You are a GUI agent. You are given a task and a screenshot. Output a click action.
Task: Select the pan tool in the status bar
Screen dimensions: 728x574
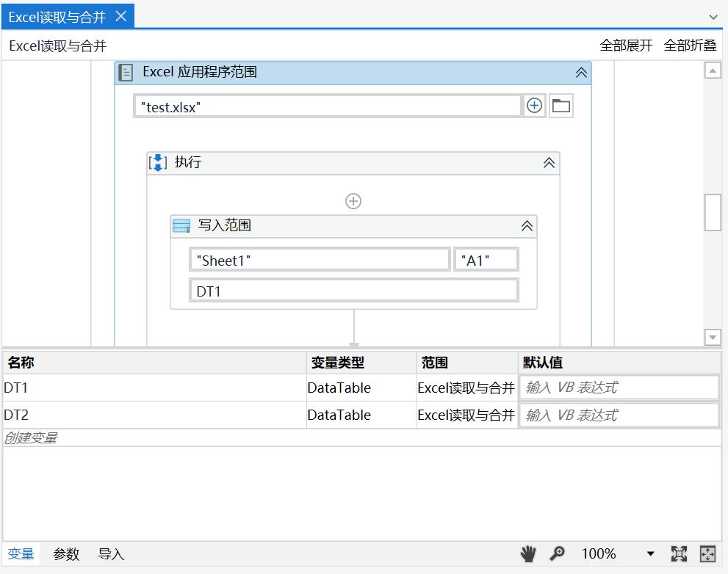coord(527,554)
